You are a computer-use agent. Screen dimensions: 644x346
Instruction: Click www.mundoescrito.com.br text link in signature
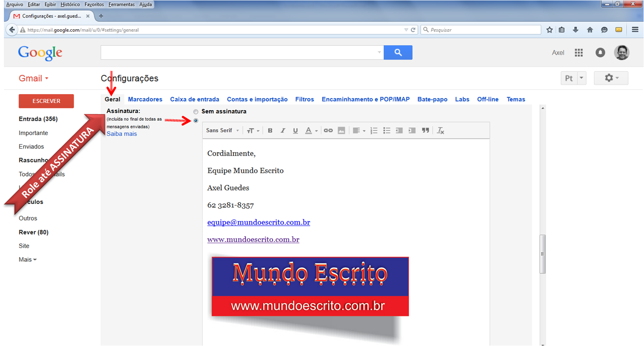[253, 240]
